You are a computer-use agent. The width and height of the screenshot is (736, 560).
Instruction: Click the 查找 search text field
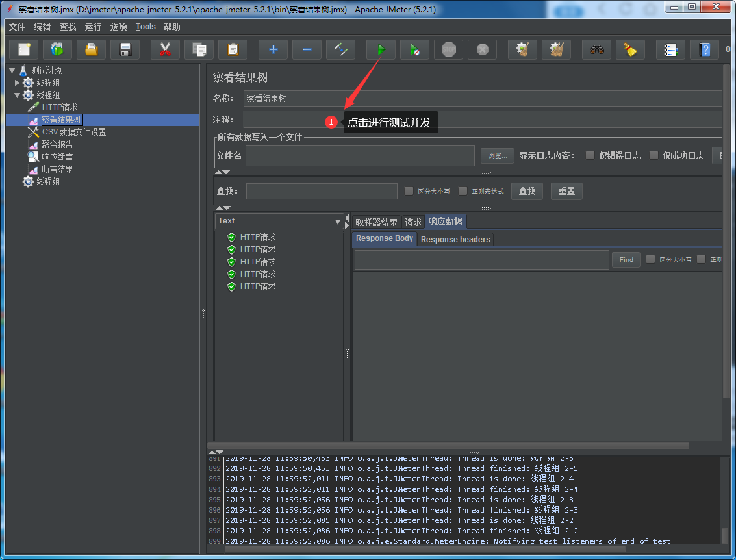coord(322,191)
